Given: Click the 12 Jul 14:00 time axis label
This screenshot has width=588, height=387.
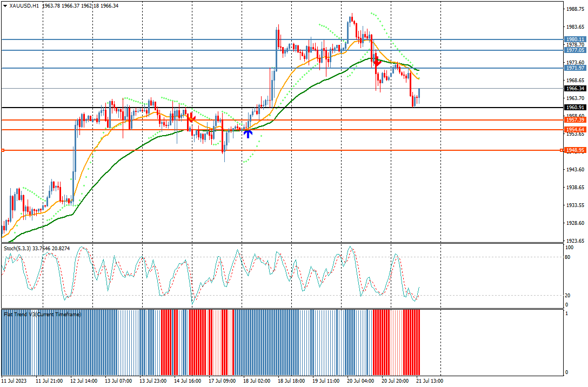Looking at the screenshot, I should (84, 381).
